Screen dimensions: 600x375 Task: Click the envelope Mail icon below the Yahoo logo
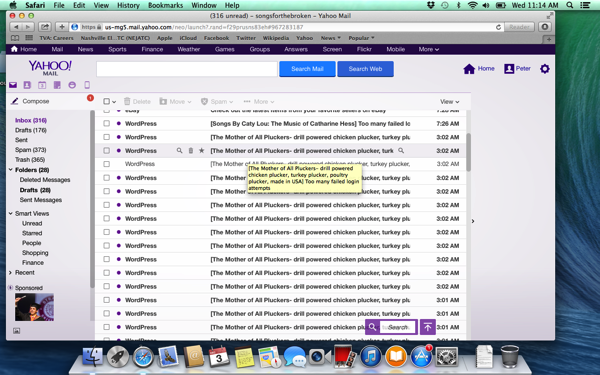tap(13, 85)
